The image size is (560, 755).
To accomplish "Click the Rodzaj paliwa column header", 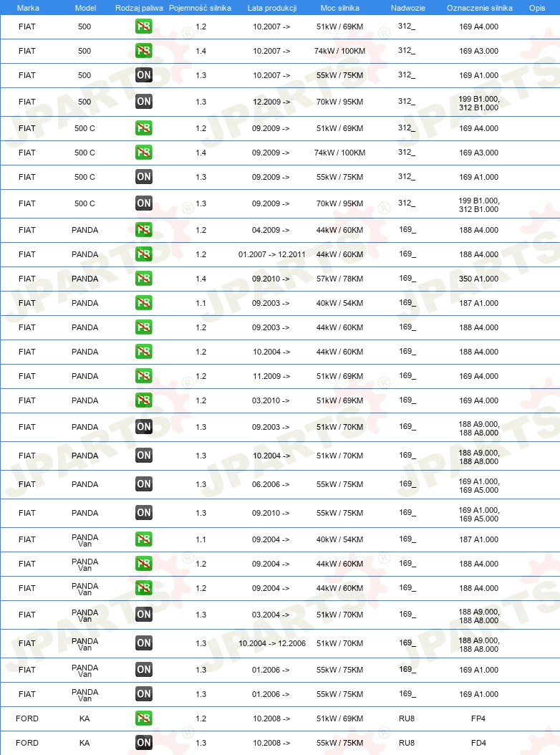I will (x=139, y=8).
